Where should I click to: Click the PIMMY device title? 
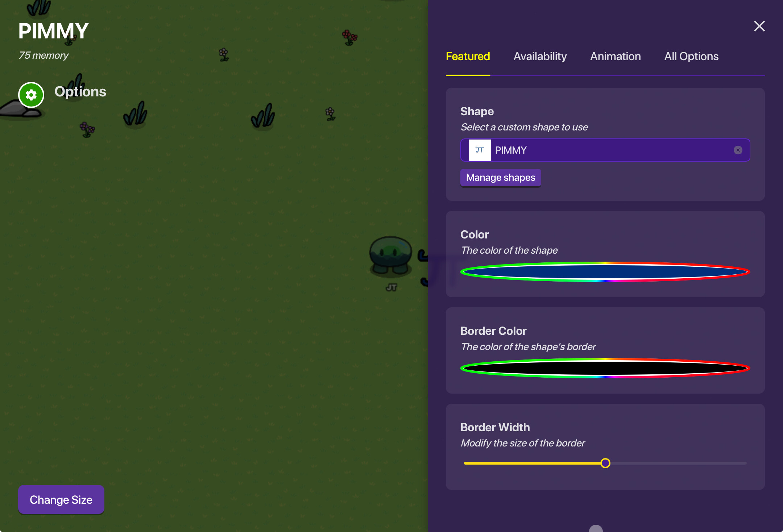click(54, 31)
